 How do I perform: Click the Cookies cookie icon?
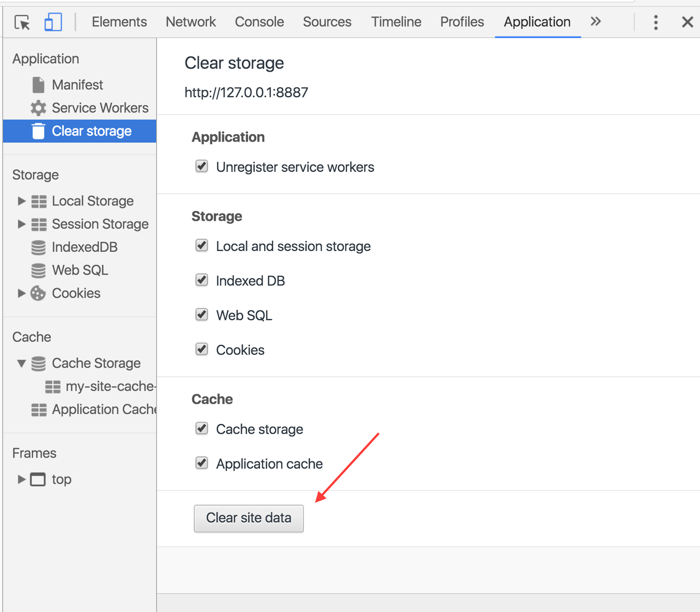pos(38,293)
